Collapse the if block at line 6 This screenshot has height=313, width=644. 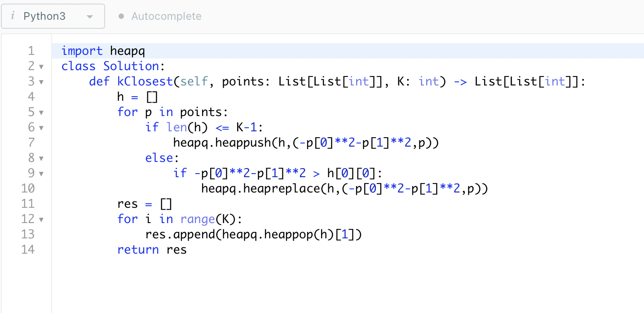(42, 127)
